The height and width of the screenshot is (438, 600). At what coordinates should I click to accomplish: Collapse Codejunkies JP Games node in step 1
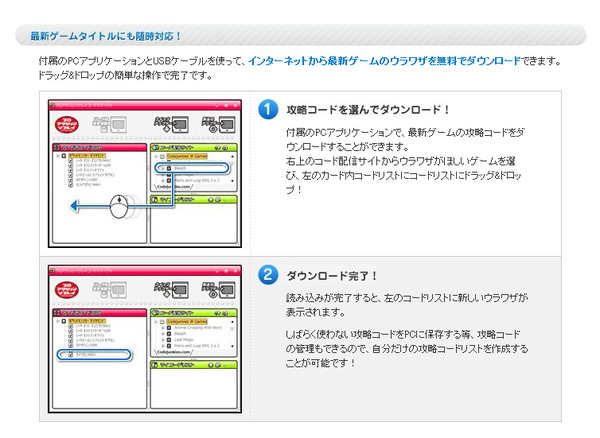[156, 156]
